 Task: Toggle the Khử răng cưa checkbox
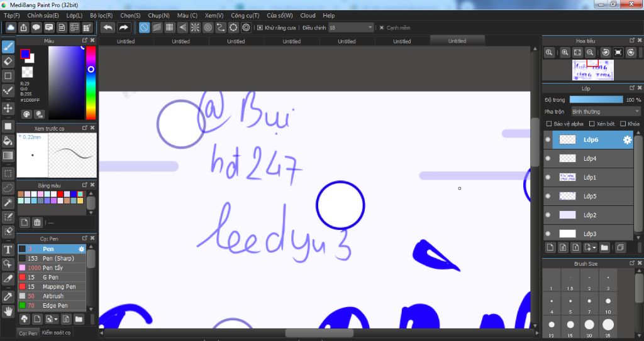click(x=260, y=28)
